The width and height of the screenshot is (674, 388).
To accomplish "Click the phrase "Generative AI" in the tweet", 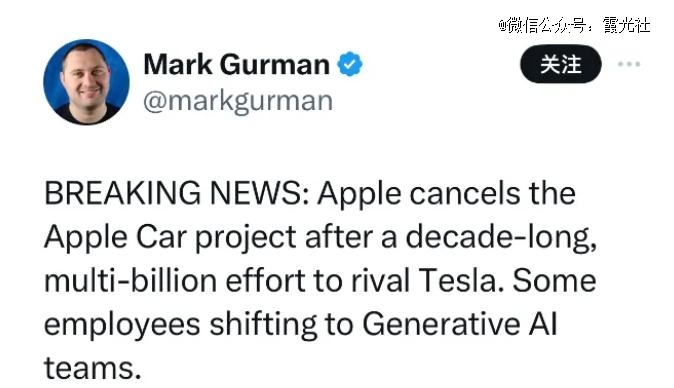I will coord(460,324).
